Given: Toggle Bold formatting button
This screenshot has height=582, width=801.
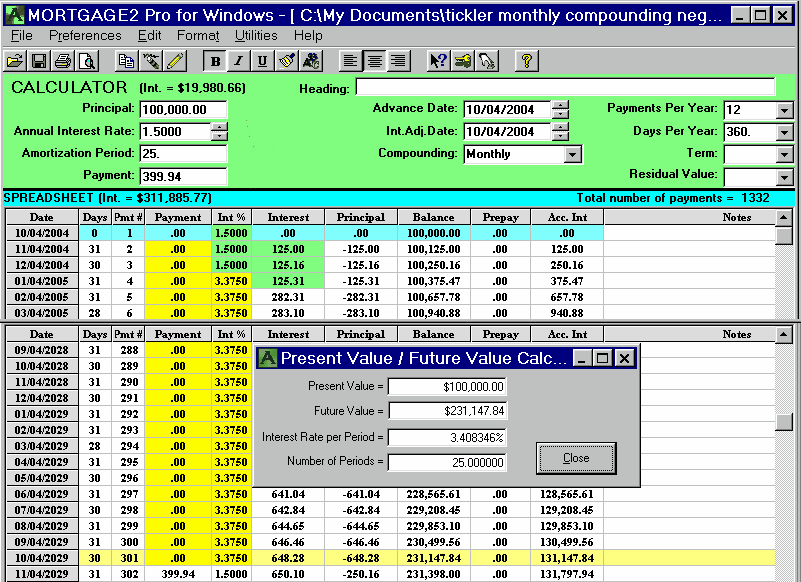Looking at the screenshot, I should [214, 61].
